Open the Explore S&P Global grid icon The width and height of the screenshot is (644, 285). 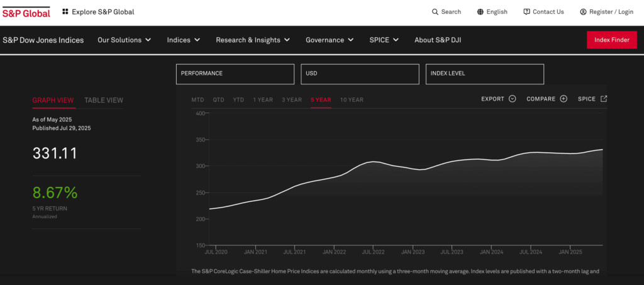pyautogui.click(x=65, y=12)
